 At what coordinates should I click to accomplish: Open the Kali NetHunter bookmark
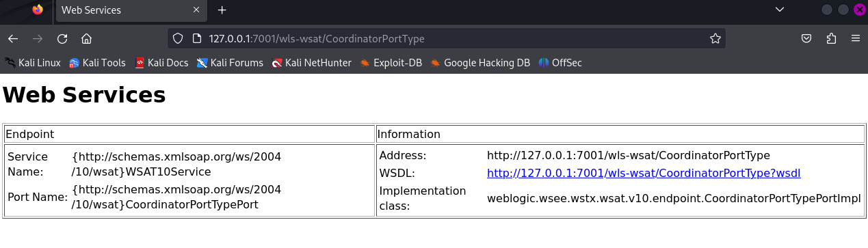coord(311,63)
